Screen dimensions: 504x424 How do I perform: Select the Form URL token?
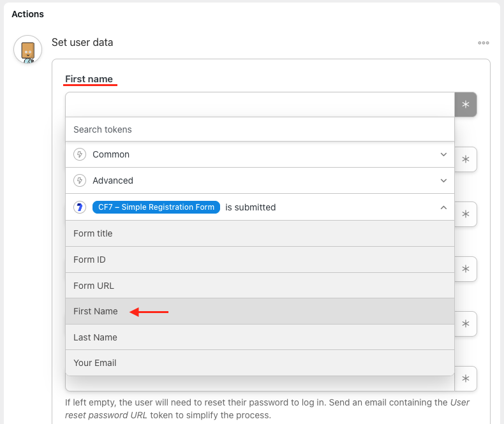pos(260,286)
